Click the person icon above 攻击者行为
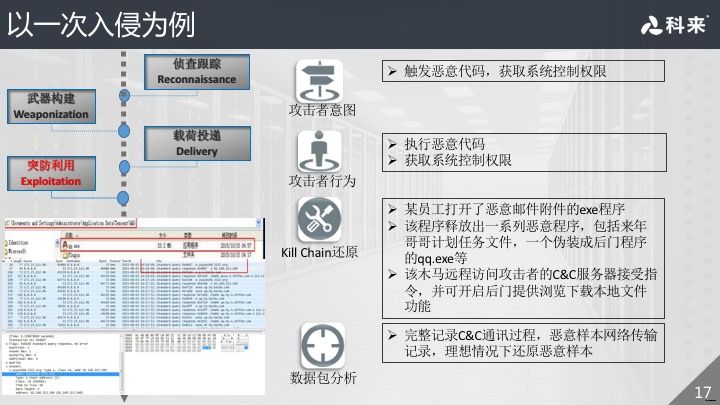Screen dimensions: 720x405 click(x=319, y=151)
